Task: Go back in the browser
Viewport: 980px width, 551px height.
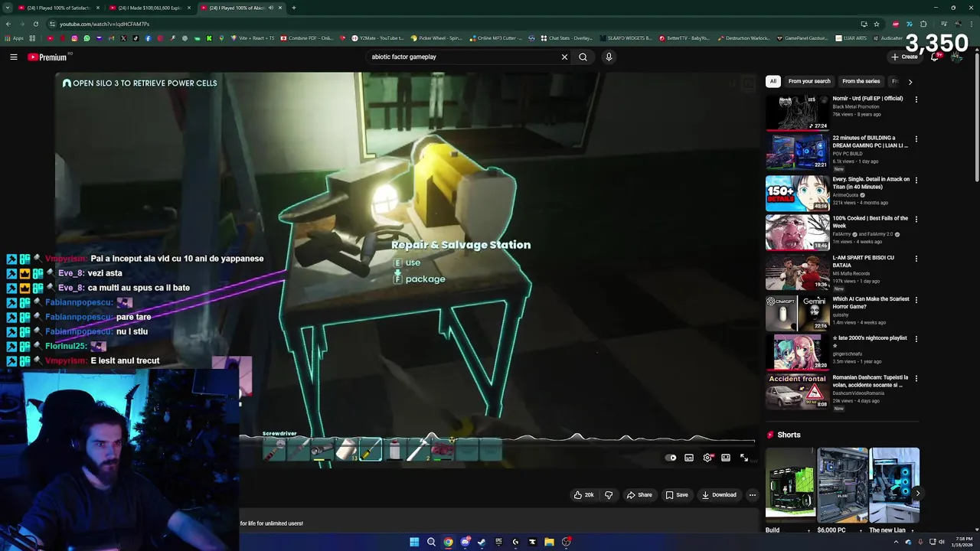Action: 8,24
